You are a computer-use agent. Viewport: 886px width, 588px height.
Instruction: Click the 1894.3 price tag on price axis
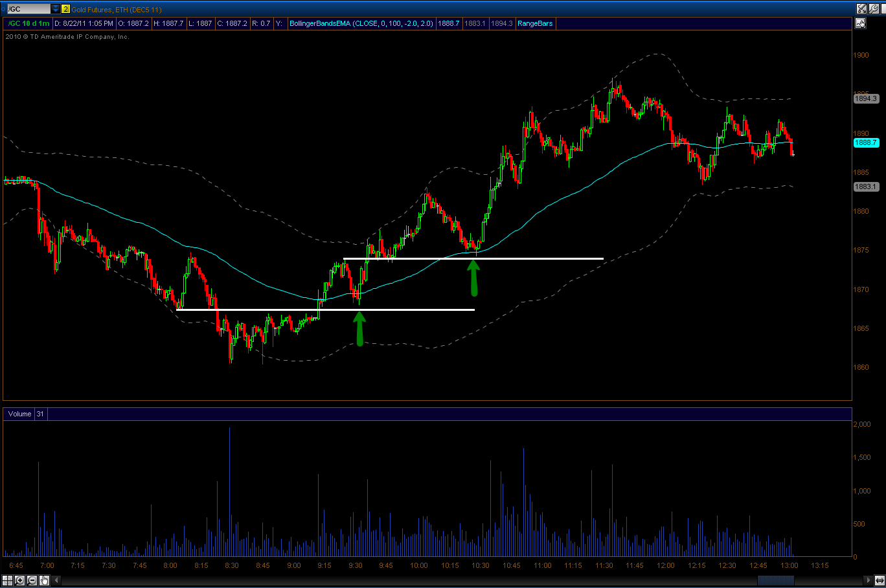[866, 98]
